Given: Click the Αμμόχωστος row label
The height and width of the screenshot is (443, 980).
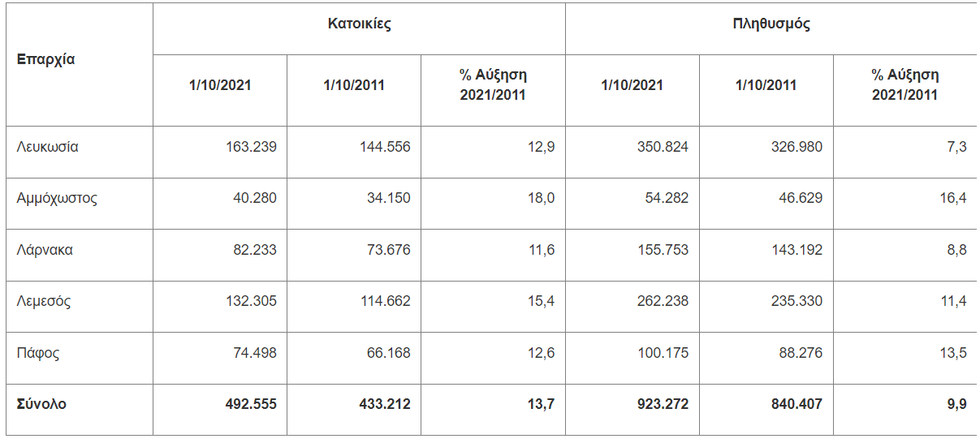Looking at the screenshot, I should pyautogui.click(x=57, y=198).
